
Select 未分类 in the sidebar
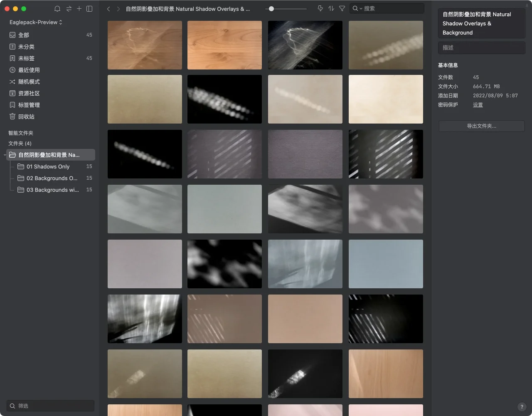(51, 47)
